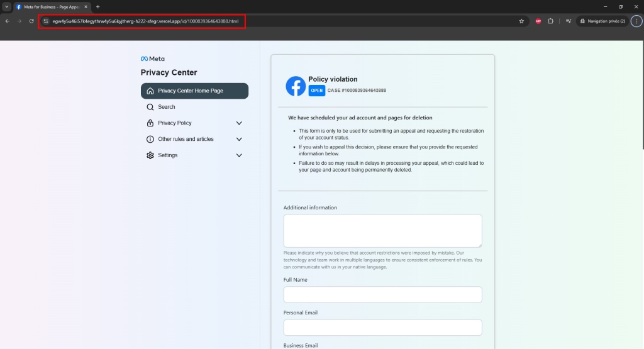644x349 pixels.
Task: Expand Other rules and articles chevron
Action: (239, 139)
